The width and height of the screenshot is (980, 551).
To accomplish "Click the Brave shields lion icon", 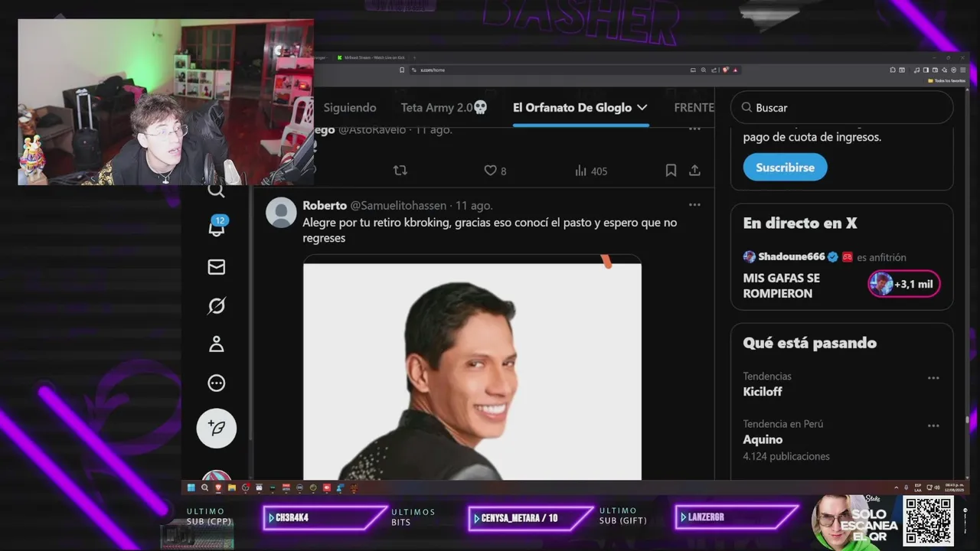I will [x=725, y=70].
